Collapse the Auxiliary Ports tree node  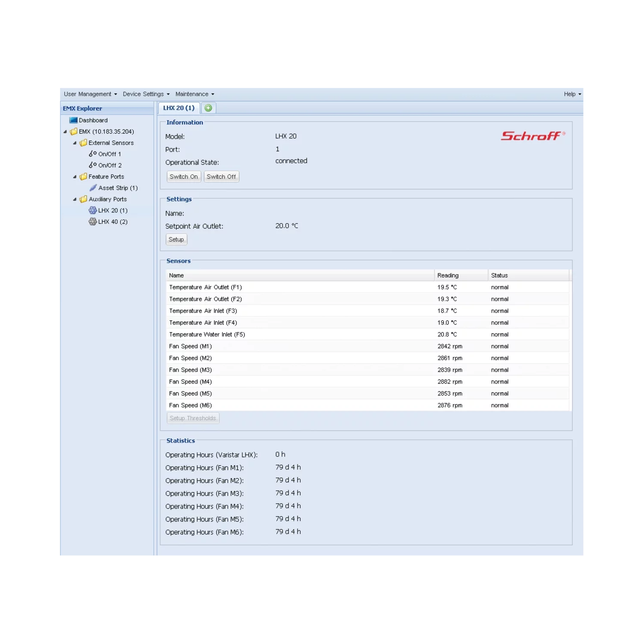[x=75, y=199]
